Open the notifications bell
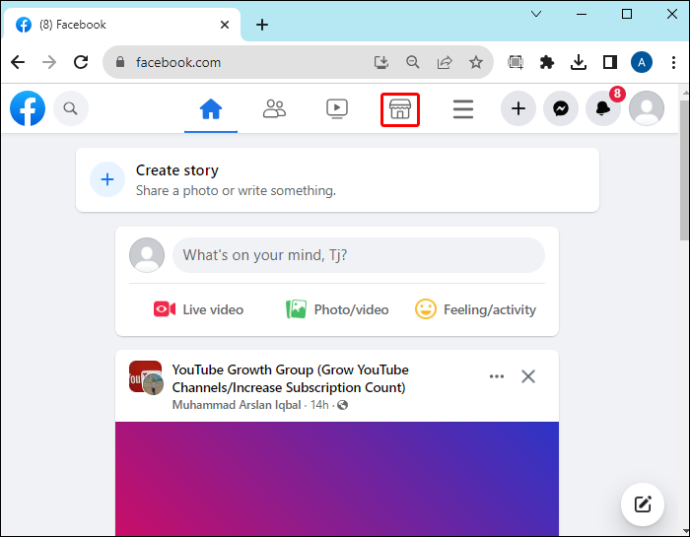 (x=603, y=108)
